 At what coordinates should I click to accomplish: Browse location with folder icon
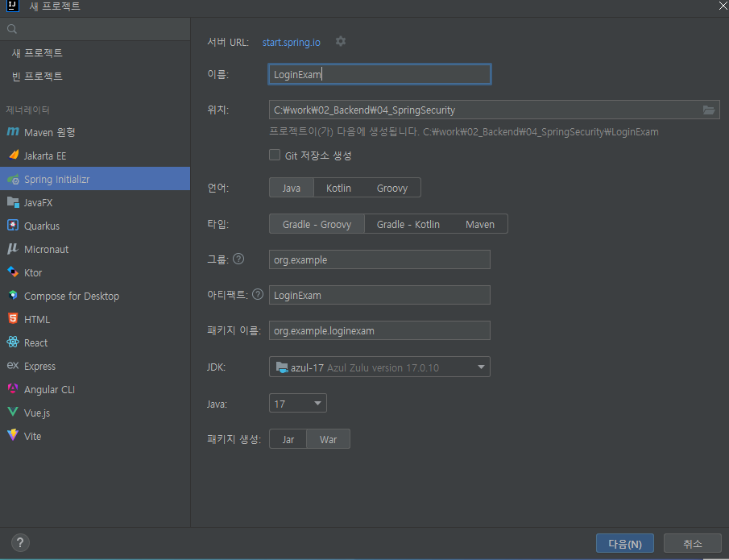click(709, 110)
